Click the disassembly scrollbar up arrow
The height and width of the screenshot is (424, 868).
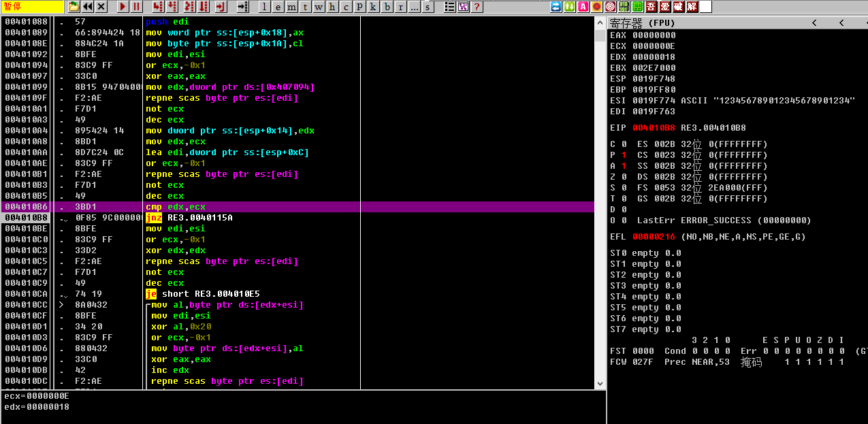click(x=600, y=22)
